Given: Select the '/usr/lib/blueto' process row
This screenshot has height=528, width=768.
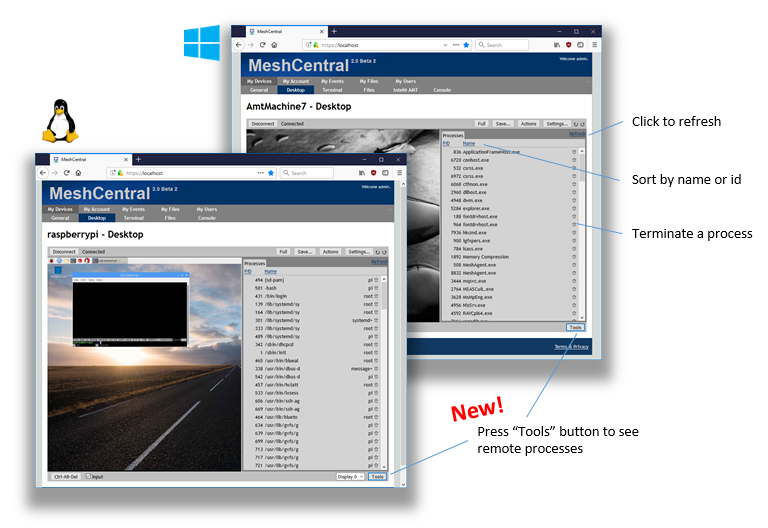Looking at the screenshot, I should coord(312,417).
